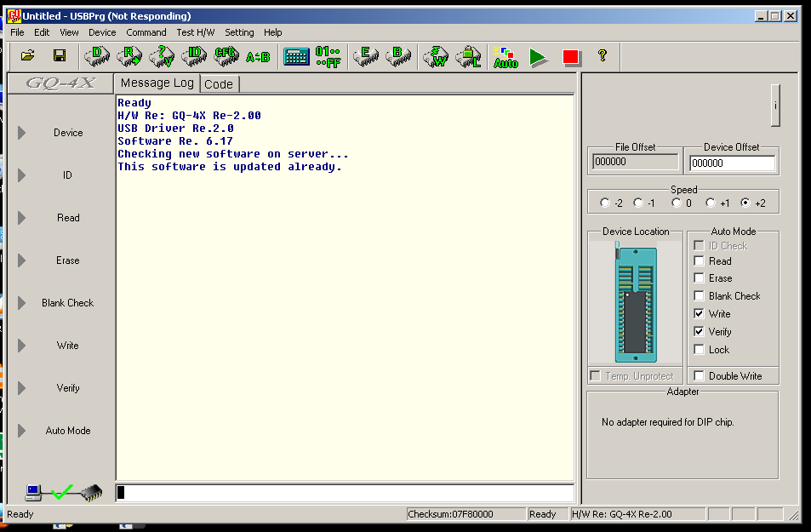Click the Verify sidebar label
This screenshot has width=811, height=532.
[x=68, y=388]
